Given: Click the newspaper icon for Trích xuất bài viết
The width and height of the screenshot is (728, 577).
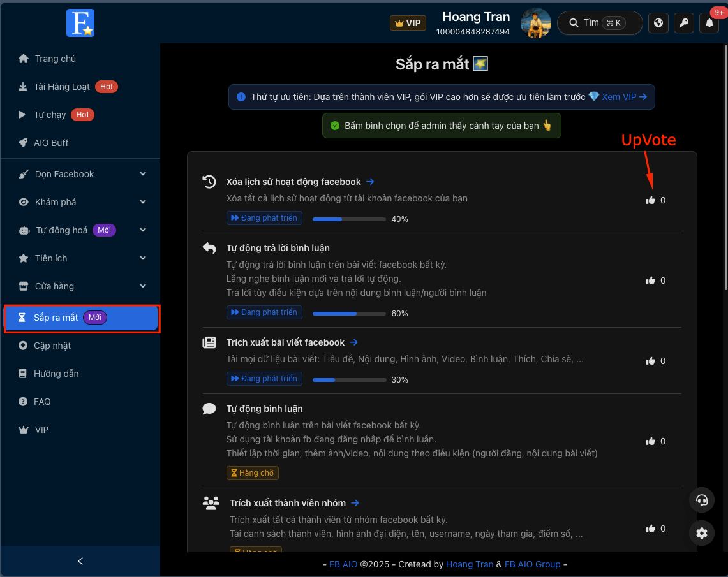Looking at the screenshot, I should tap(209, 343).
